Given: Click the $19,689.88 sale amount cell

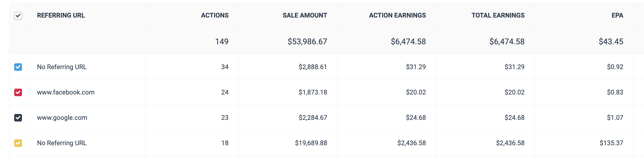Looking at the screenshot, I should coord(311,143).
